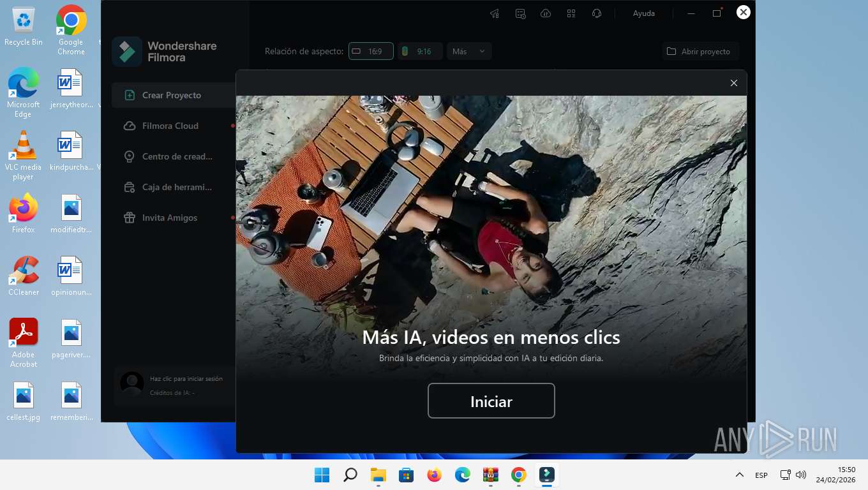Image resolution: width=868 pixels, height=490 pixels.
Task: Open CCleaner desktop shortcut
Action: (x=24, y=276)
